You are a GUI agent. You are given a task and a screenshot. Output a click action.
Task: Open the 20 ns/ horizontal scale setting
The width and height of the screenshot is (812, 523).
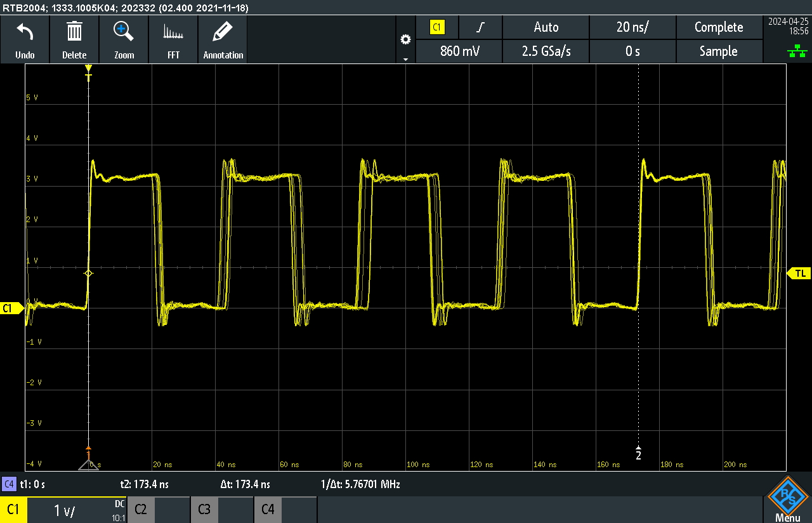click(632, 27)
